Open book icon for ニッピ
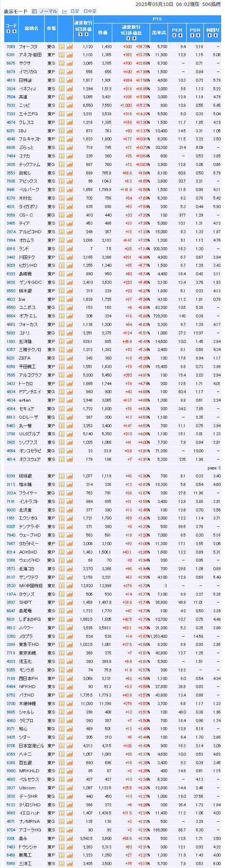The image size is (225, 868). pos(62,105)
